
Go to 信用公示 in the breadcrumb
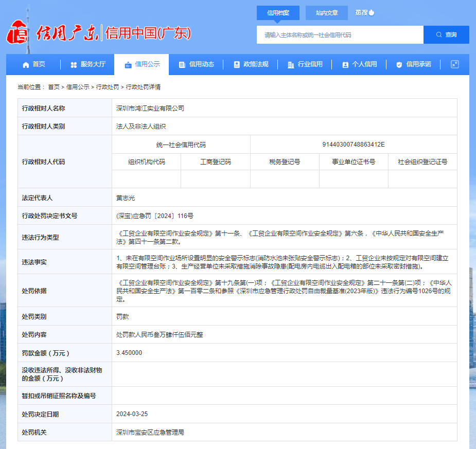point(78,87)
